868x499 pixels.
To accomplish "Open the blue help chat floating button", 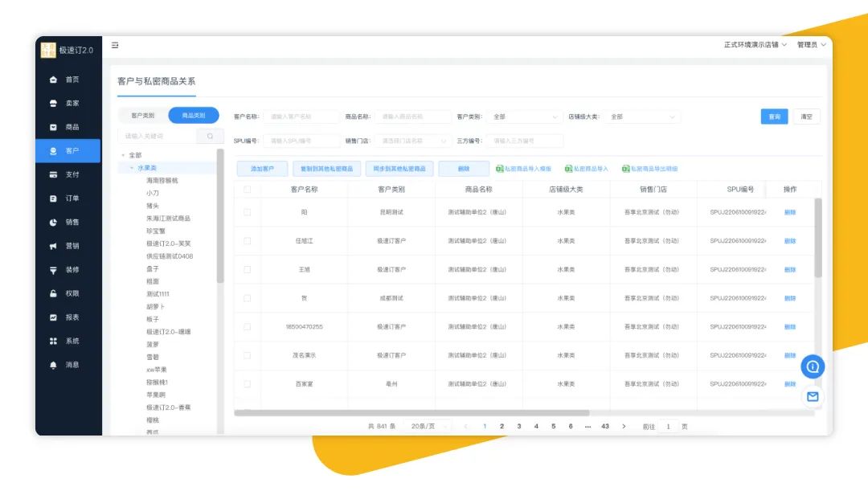I will [813, 366].
